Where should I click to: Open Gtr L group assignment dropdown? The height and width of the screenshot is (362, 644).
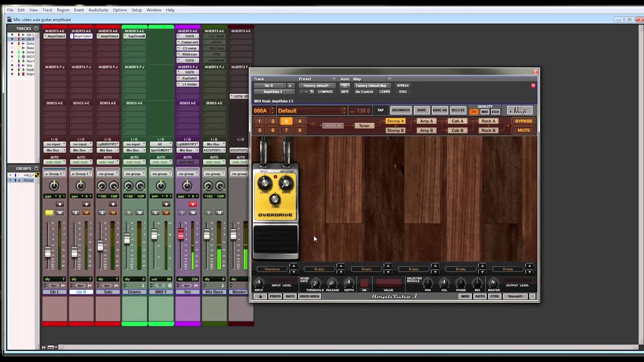coord(54,174)
